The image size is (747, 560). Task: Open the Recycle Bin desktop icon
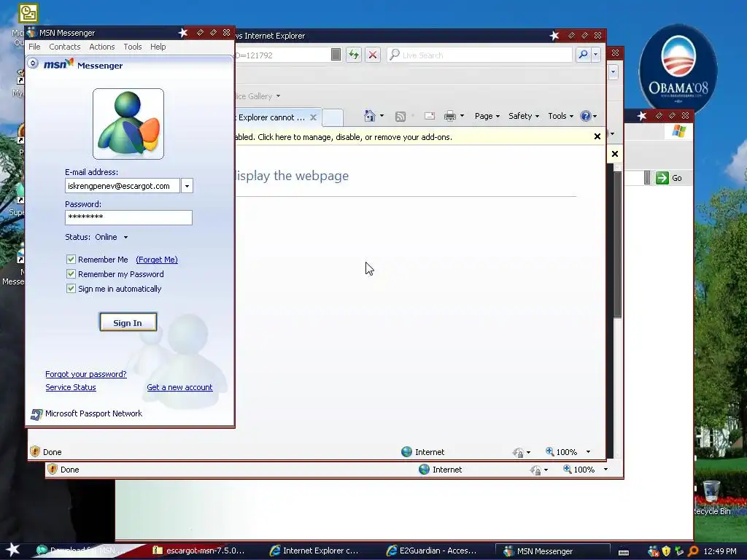[x=711, y=497]
